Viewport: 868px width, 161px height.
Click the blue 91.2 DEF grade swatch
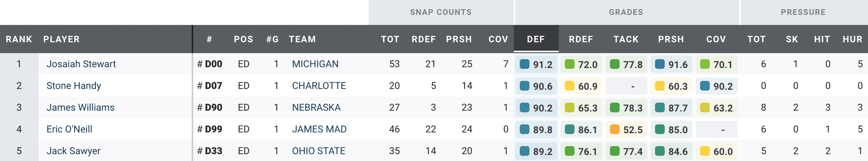tap(525, 64)
